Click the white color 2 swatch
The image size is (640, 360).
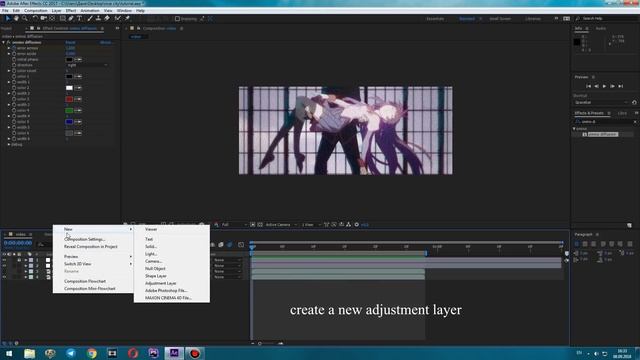point(69,88)
